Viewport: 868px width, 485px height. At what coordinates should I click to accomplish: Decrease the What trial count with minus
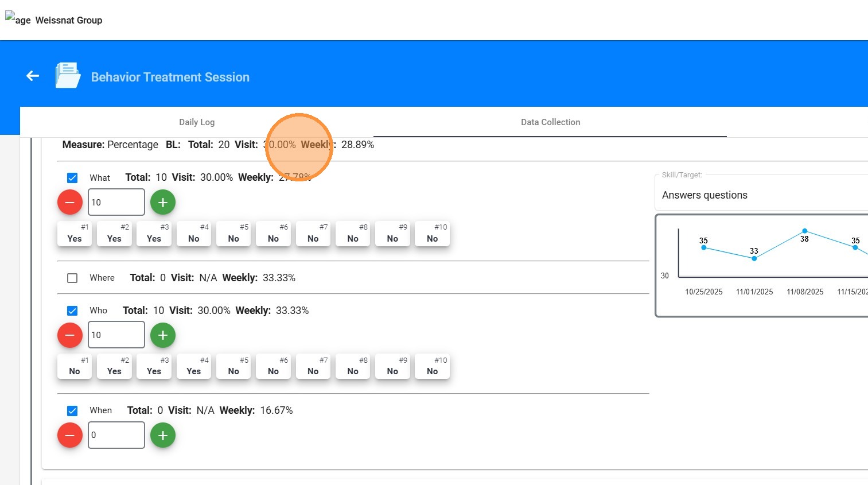(70, 203)
